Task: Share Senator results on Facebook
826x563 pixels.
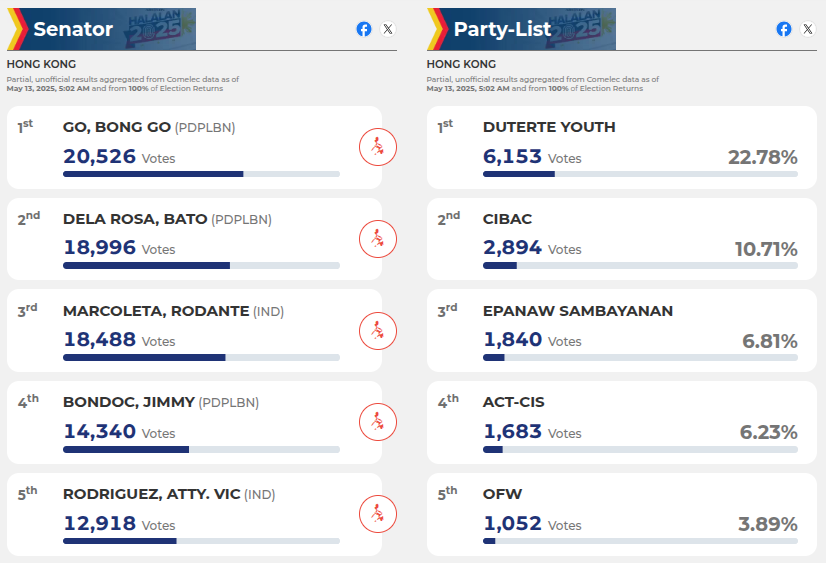Action: (364, 29)
